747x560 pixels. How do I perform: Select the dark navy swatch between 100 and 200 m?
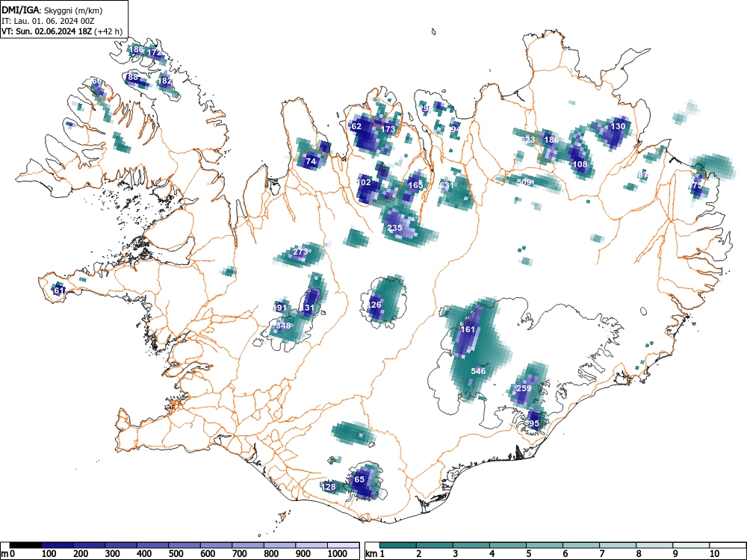pyautogui.click(x=58, y=545)
